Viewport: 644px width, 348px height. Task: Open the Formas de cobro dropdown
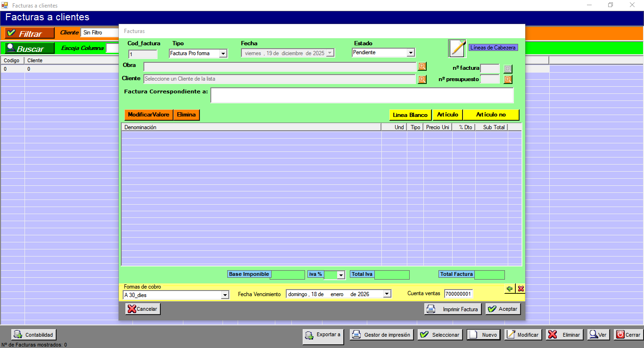224,295
